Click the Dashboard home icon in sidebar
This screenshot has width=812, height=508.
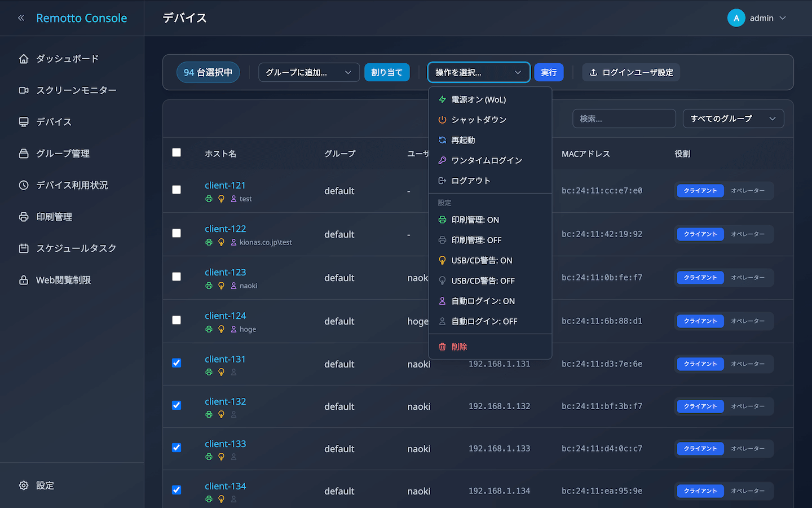pyautogui.click(x=24, y=59)
